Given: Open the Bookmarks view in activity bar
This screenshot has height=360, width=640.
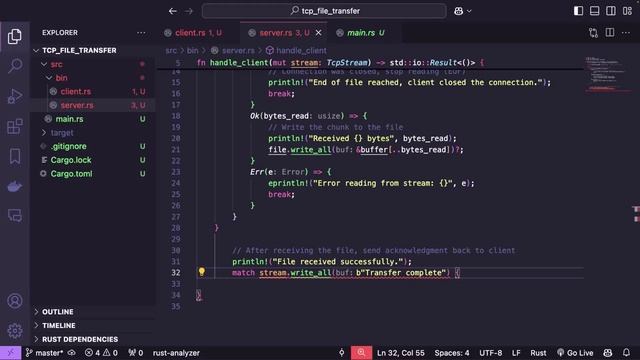Looking at the screenshot, I should 15,156.
